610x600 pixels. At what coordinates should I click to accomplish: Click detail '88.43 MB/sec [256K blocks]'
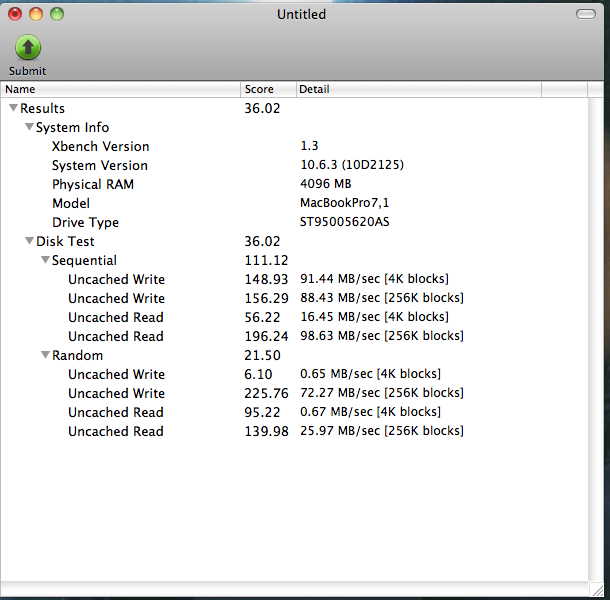click(x=382, y=298)
